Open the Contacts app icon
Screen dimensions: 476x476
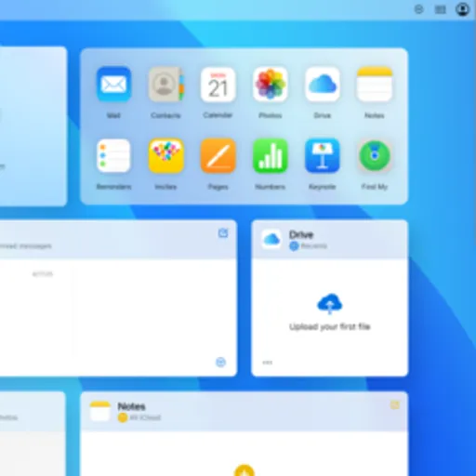pyautogui.click(x=165, y=85)
